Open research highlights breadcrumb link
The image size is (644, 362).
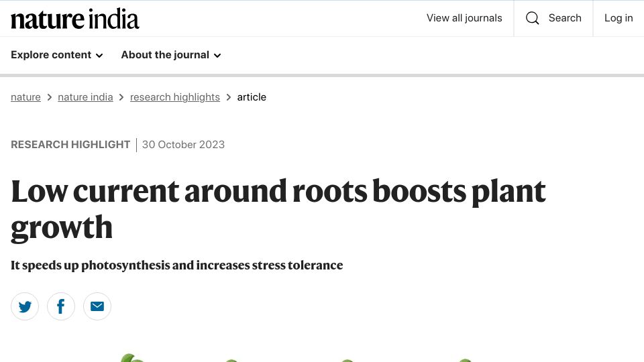pos(175,97)
